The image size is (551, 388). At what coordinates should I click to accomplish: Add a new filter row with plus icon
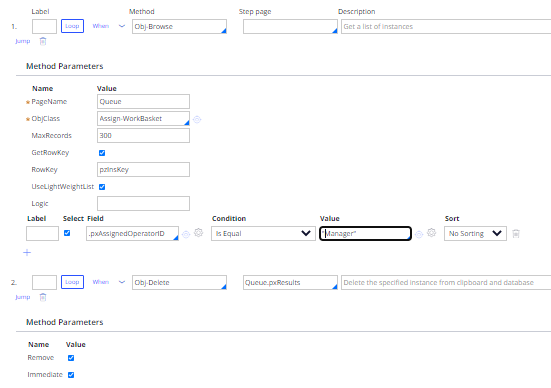27,252
